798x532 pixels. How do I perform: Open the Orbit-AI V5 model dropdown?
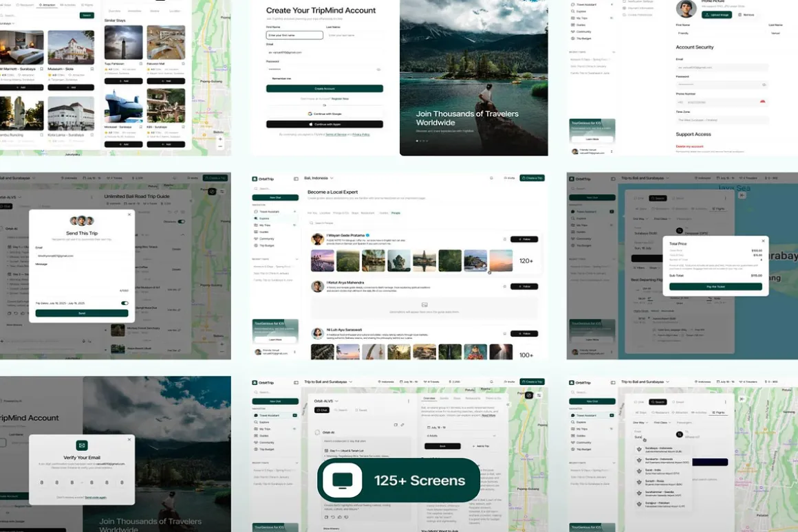point(326,401)
